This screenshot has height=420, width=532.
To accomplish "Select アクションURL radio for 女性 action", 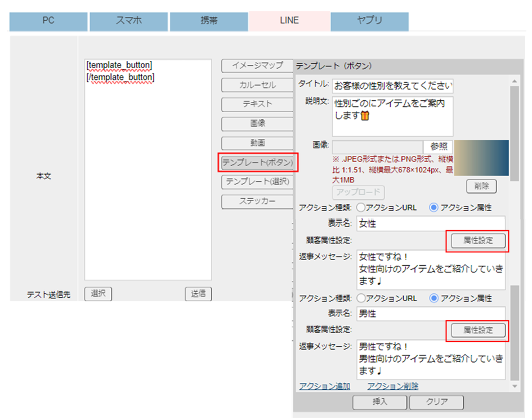I will click(x=361, y=207).
